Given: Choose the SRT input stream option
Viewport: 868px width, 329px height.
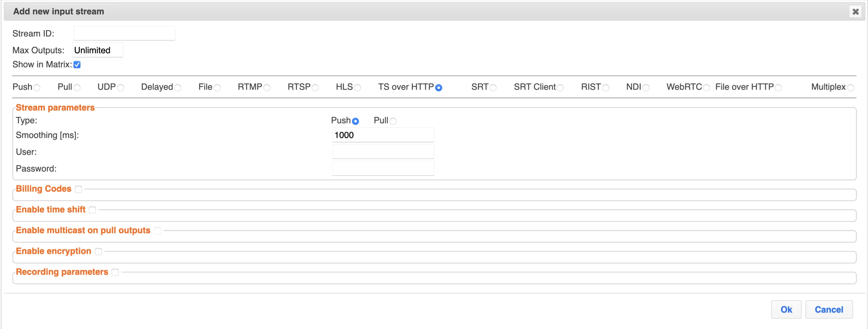Looking at the screenshot, I should pyautogui.click(x=493, y=88).
